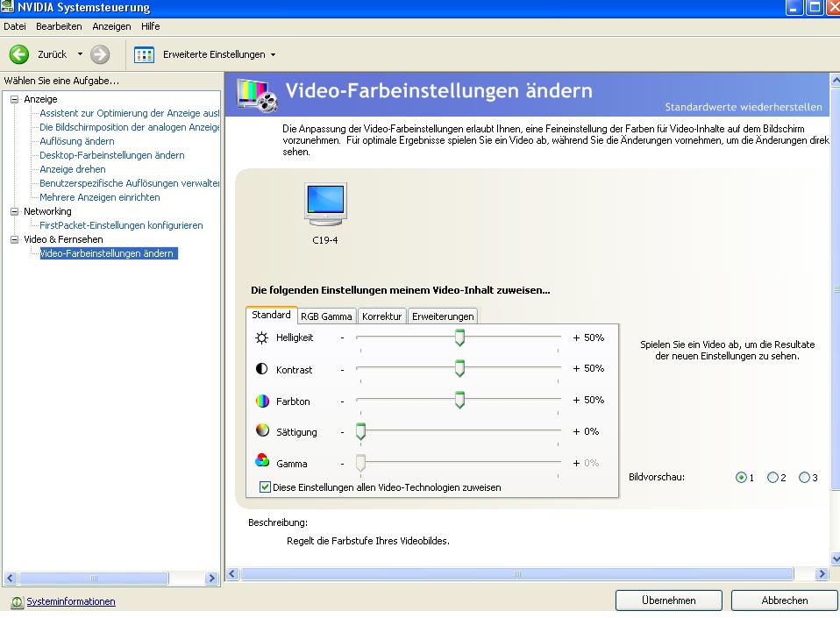The width and height of the screenshot is (840, 618).
Task: Open the Zurück history dropdown arrow
Action: click(80, 54)
